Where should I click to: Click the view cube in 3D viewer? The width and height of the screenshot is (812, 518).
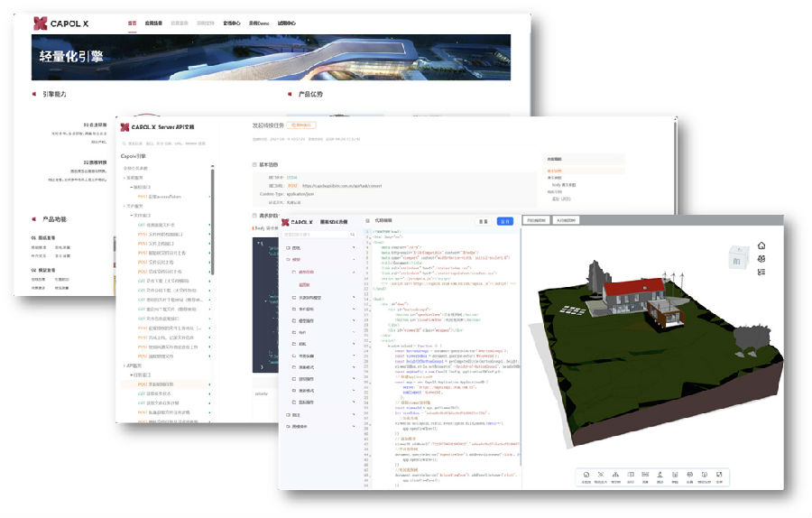click(x=737, y=258)
